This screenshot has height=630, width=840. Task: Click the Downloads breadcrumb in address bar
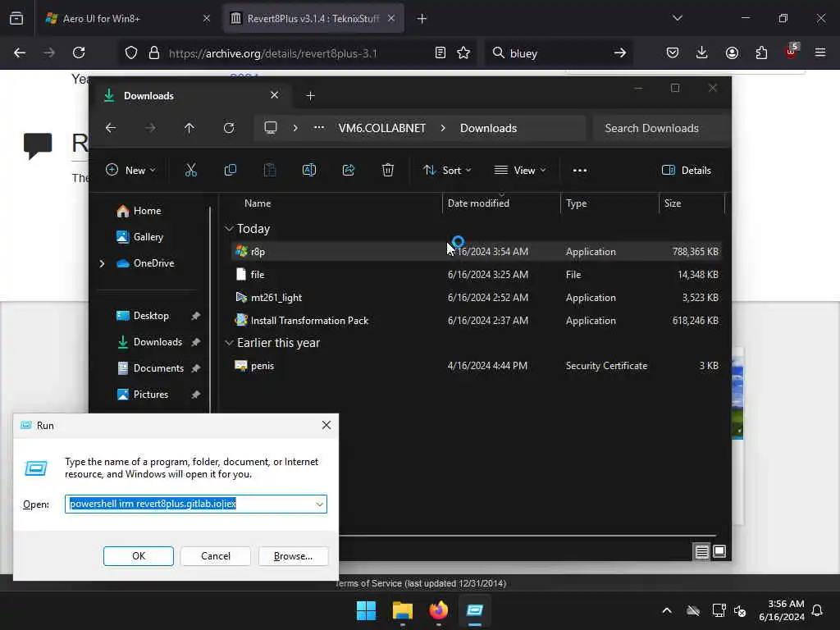click(x=488, y=128)
